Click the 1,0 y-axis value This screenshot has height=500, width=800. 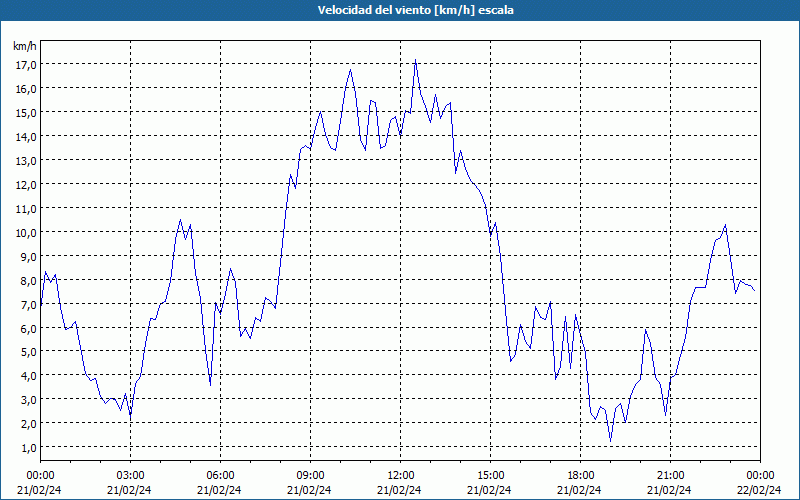(28, 448)
